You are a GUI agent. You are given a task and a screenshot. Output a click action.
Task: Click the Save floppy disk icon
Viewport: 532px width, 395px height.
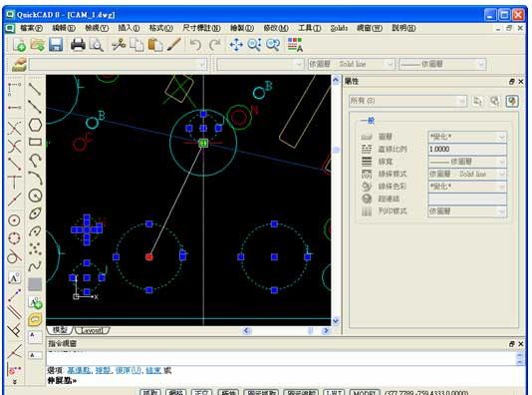coord(56,45)
